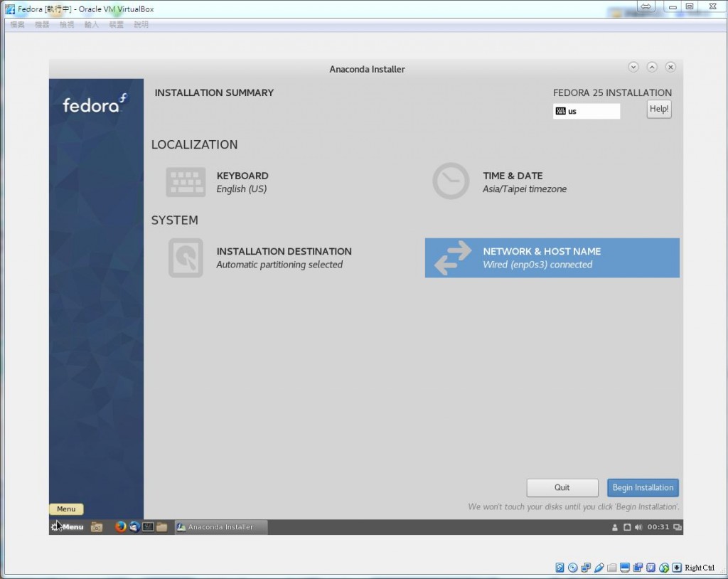Click 'Asia/Taipei timezone' text
The height and width of the screenshot is (579, 728).
[525, 189]
